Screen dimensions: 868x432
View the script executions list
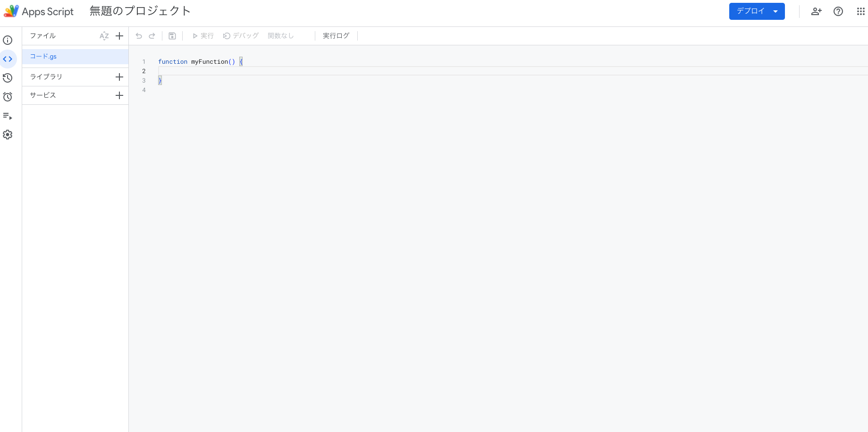pos(8,116)
